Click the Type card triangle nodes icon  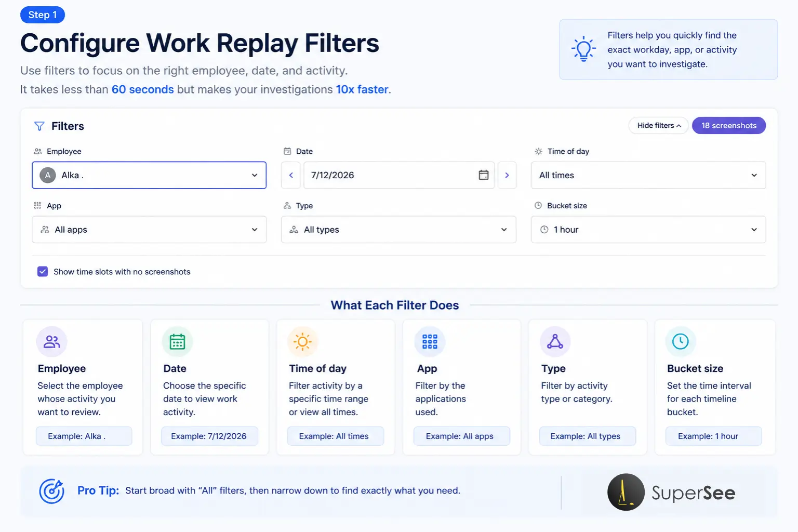pos(555,341)
